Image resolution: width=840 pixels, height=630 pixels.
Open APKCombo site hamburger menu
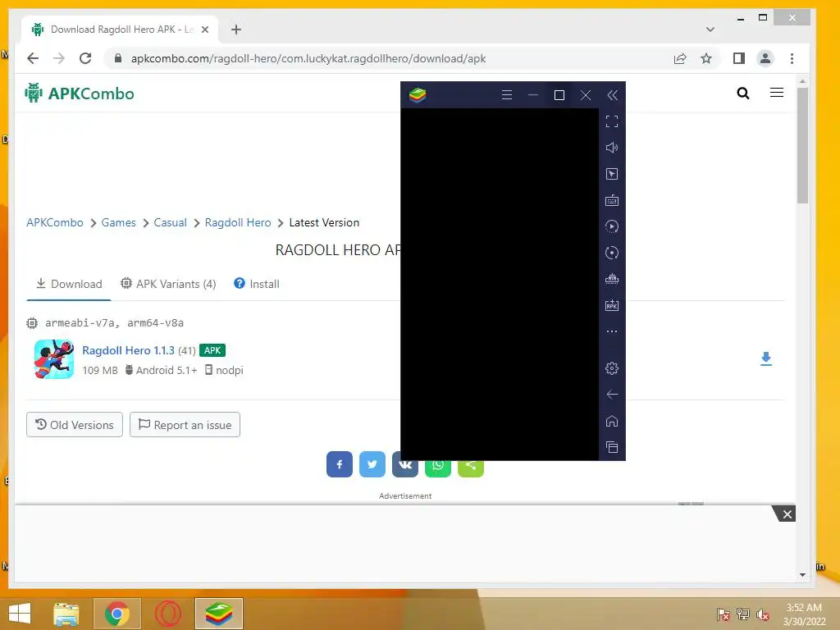coord(777,93)
